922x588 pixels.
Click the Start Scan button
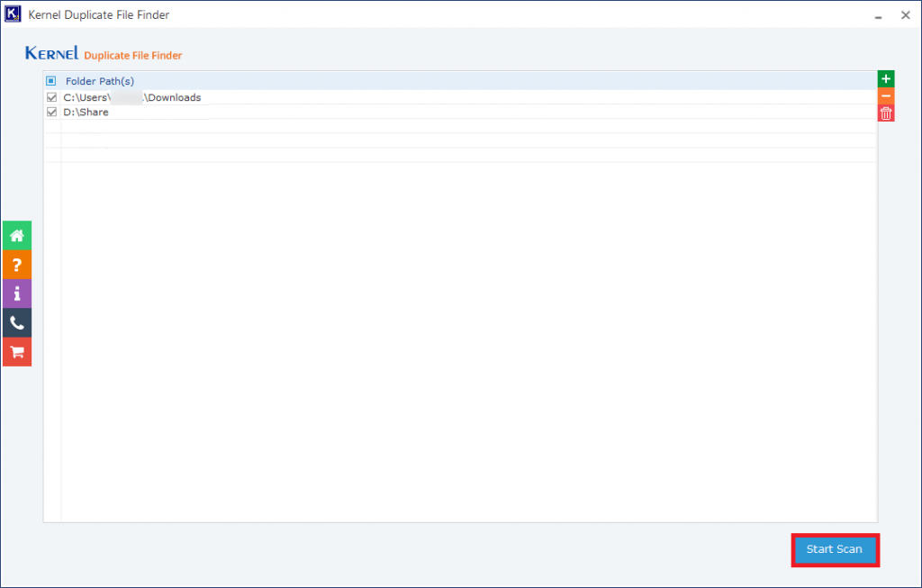(835, 549)
